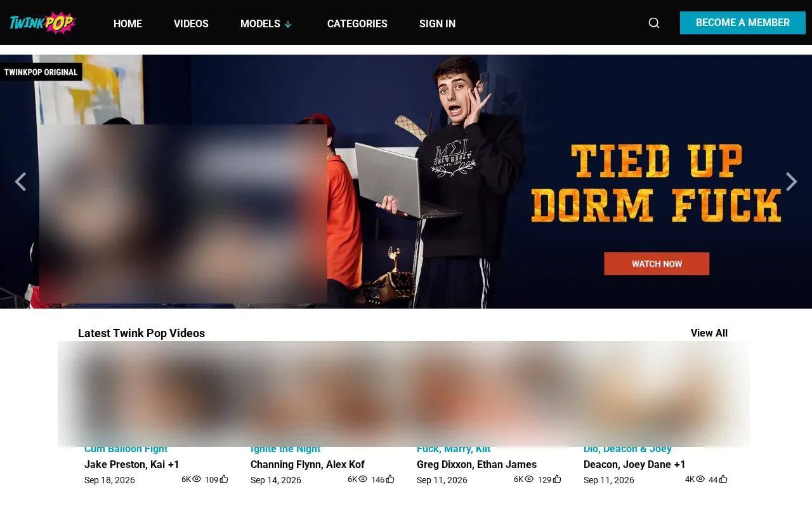Image resolution: width=812 pixels, height=508 pixels.
Task: Expand the Models dropdown arrow
Action: [288, 24]
